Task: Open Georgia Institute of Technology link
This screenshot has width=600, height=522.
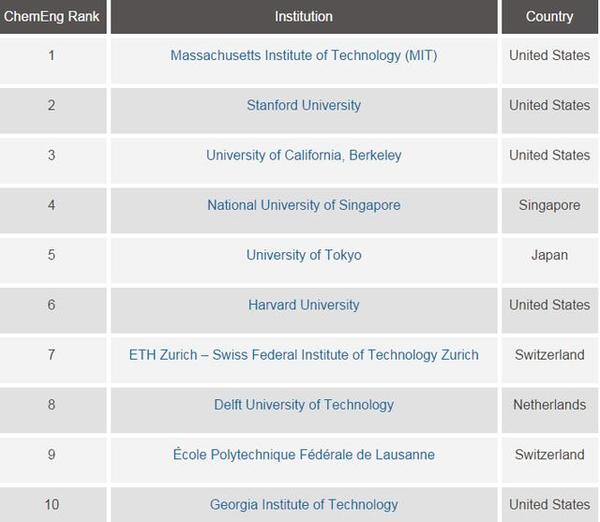Action: [x=304, y=505]
